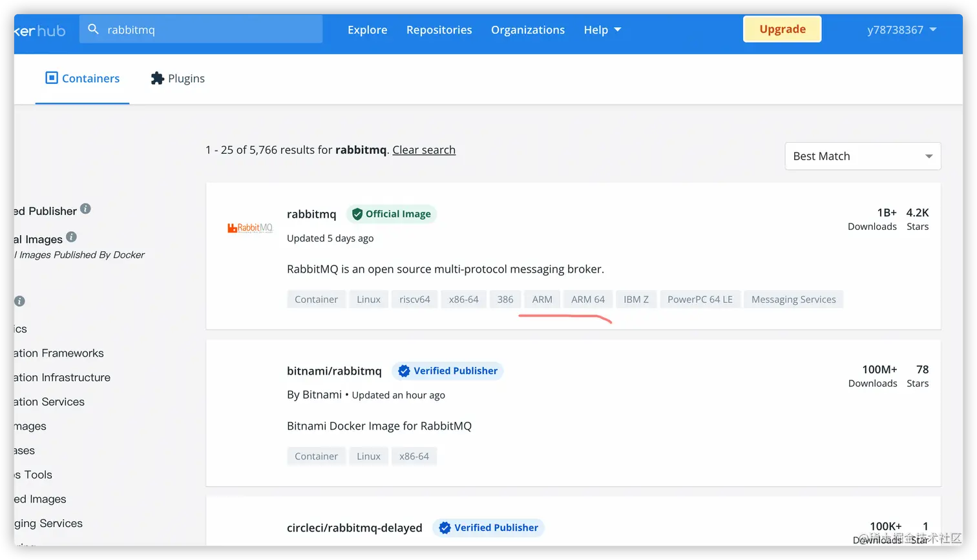The height and width of the screenshot is (560, 977).
Task: Click the Upgrade button
Action: coord(783,29)
